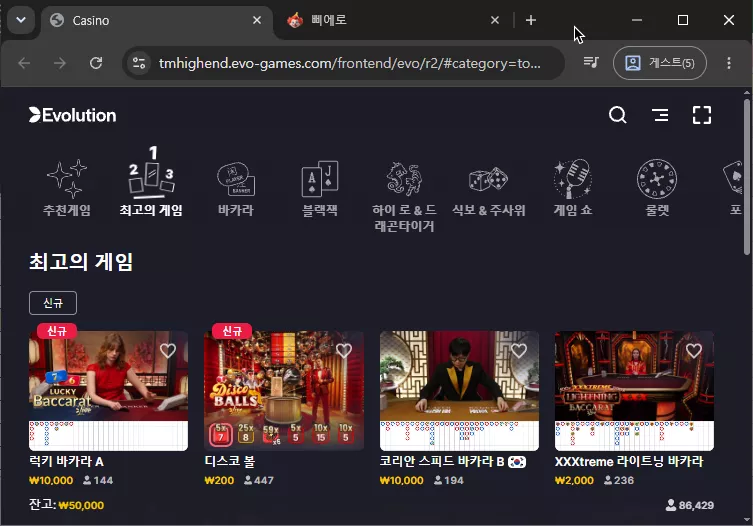
Task: Open the Chrome three-dot menu
Action: pyautogui.click(x=729, y=63)
